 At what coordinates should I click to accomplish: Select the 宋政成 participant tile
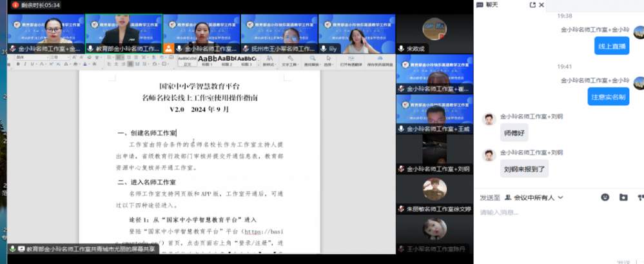434,34
